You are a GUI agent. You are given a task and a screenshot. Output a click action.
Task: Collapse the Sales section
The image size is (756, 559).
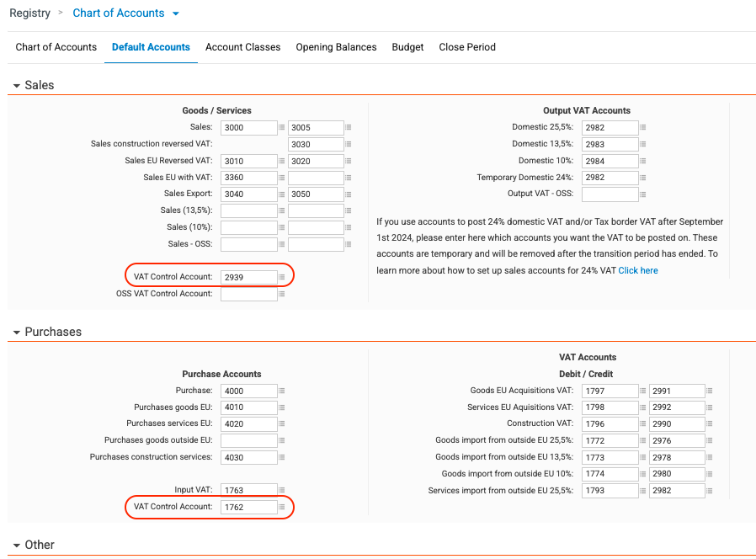[17, 85]
